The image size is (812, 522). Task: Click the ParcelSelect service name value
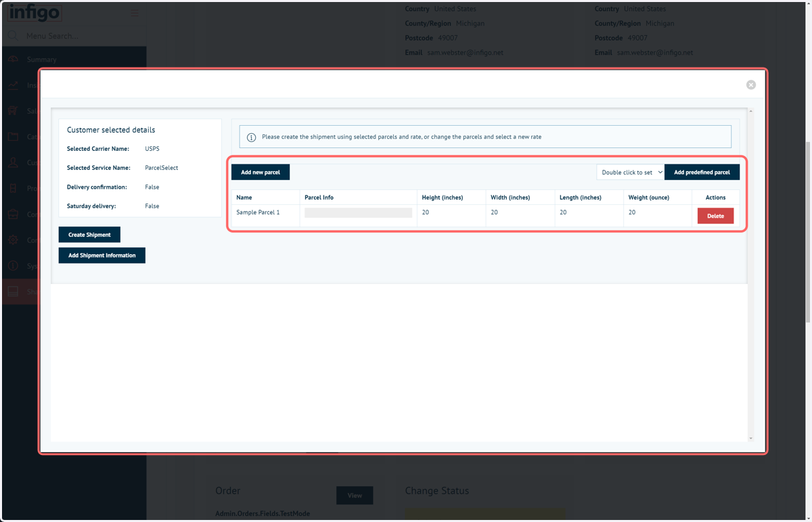click(x=162, y=168)
